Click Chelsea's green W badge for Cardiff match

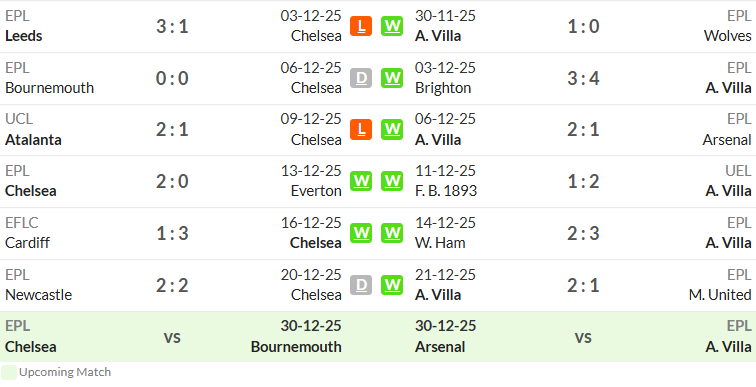click(x=361, y=233)
